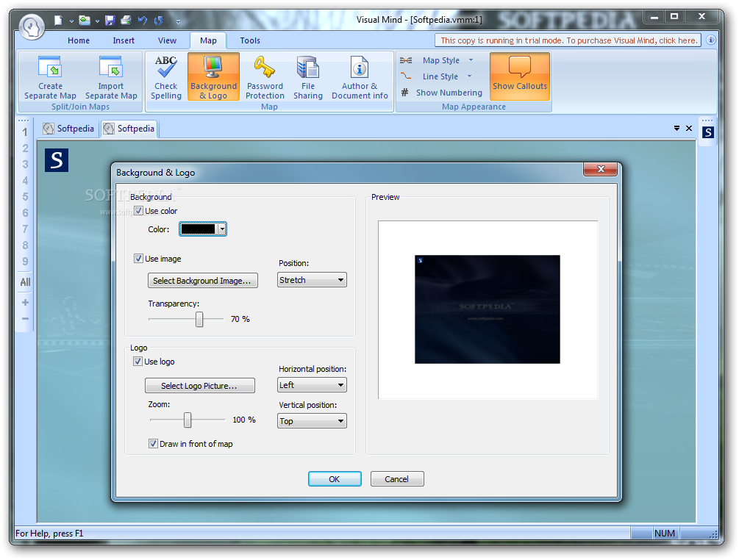The height and width of the screenshot is (560, 739).
Task: Click the NUM indicator in status bar
Action: (x=665, y=533)
